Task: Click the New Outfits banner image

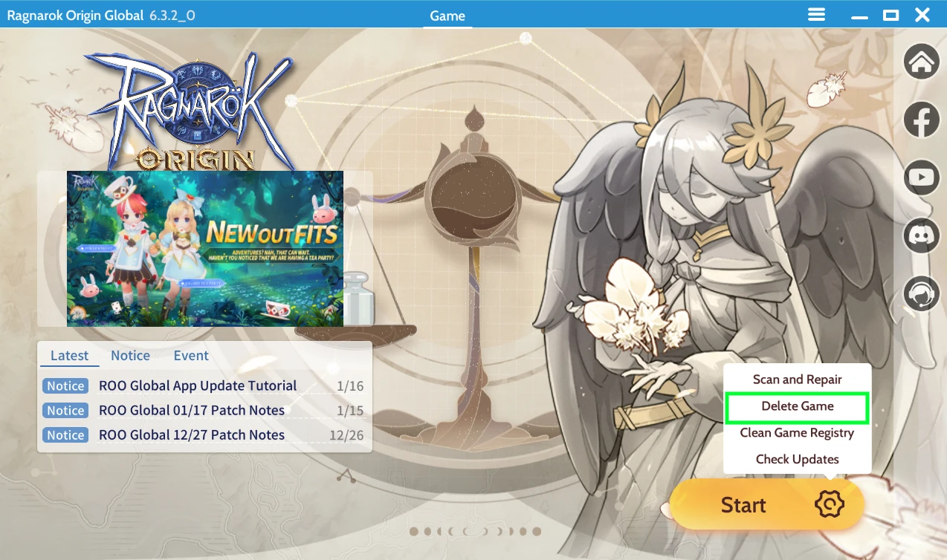Action: (x=205, y=249)
